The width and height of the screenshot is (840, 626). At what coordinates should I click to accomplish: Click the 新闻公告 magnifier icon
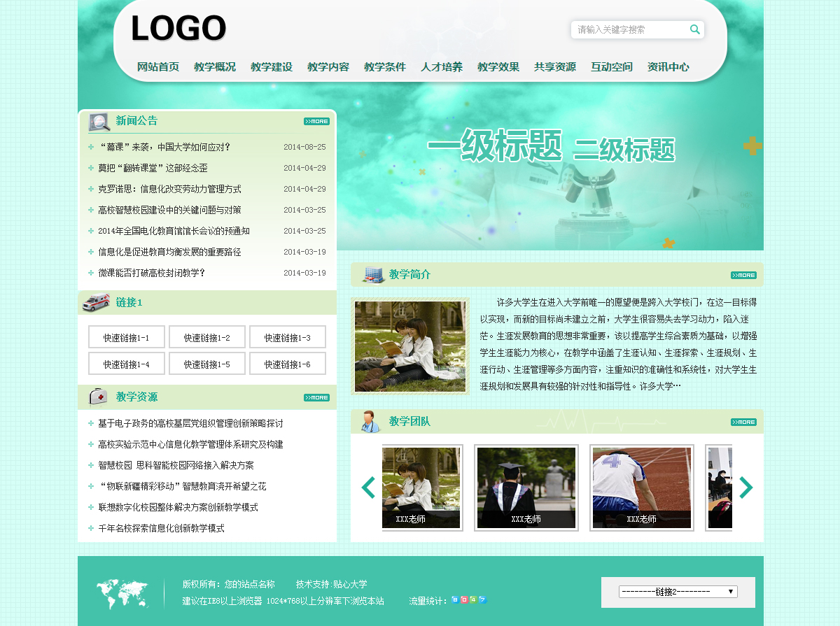99,122
